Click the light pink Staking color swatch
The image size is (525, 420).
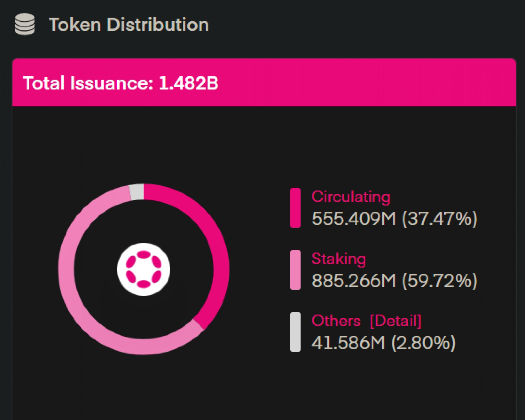click(295, 269)
